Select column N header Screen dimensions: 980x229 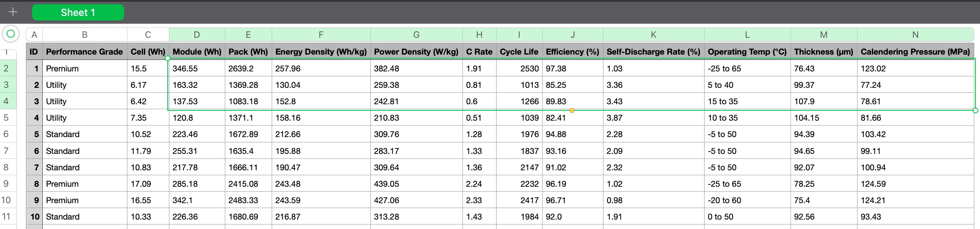click(x=915, y=35)
